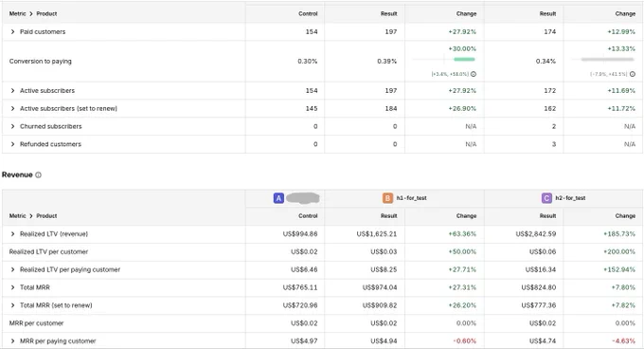
Task: Click Conversion to paying metric label
Action: tap(40, 62)
